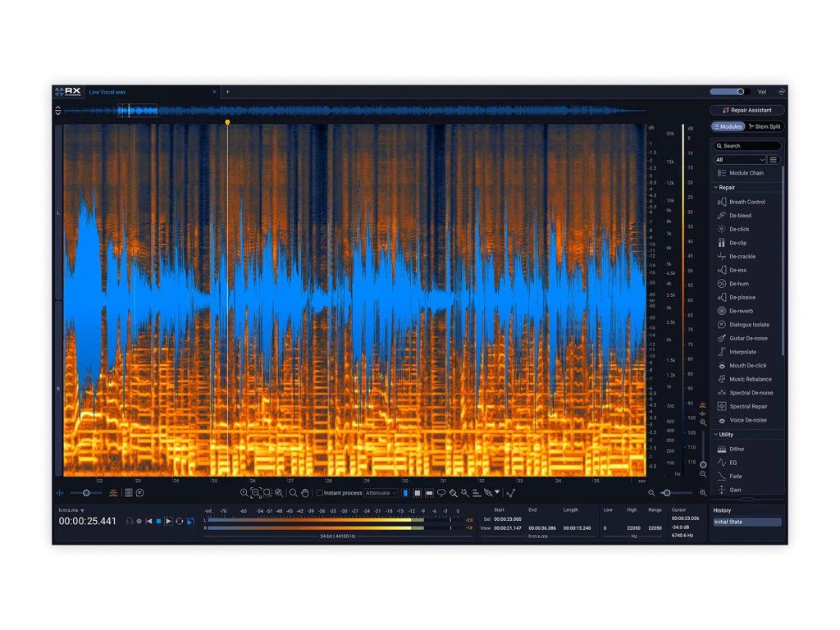
Task: Open the De-hum module
Action: (739, 283)
